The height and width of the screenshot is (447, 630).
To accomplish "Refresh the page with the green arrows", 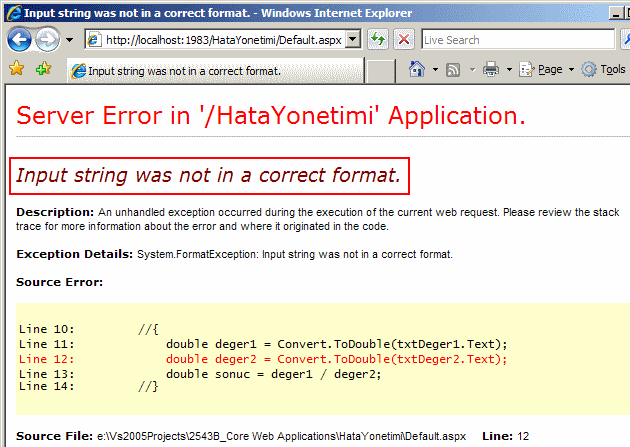I will tap(378, 39).
